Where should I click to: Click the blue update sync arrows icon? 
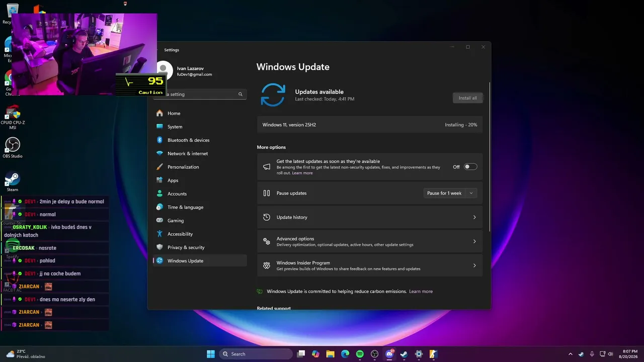(x=273, y=95)
